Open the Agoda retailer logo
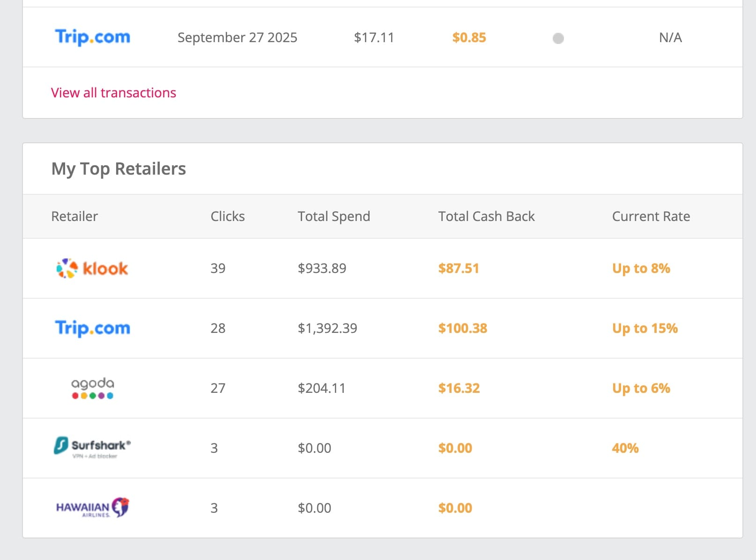Viewport: 756px width, 560px height. [x=92, y=388]
